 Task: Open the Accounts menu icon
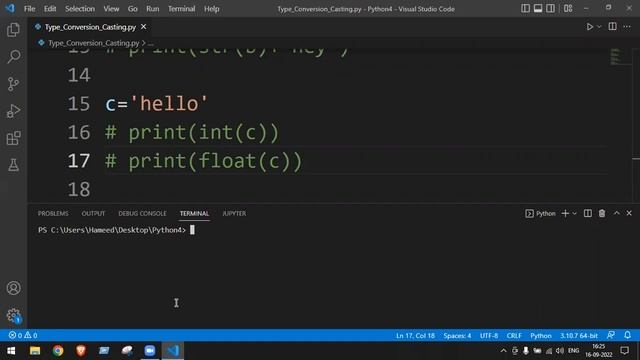tap(13, 288)
